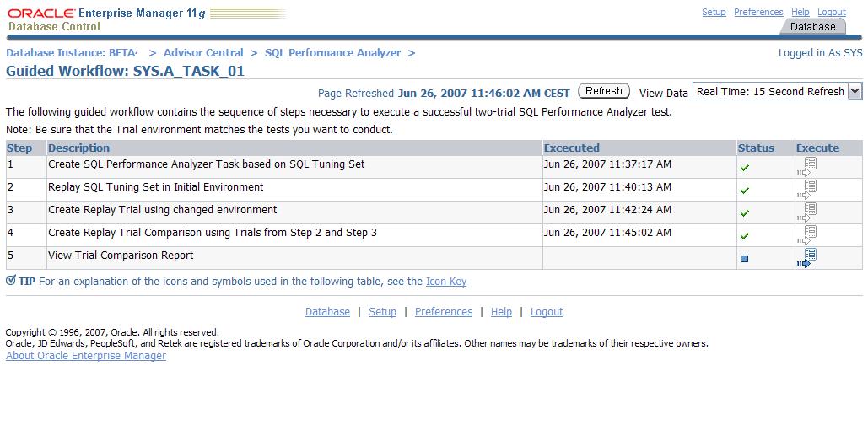Select the Database tab
Screen dimensions: 868x425
click(812, 27)
